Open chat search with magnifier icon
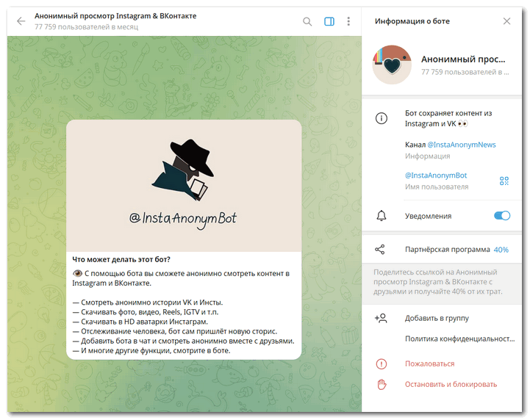 [x=307, y=21]
